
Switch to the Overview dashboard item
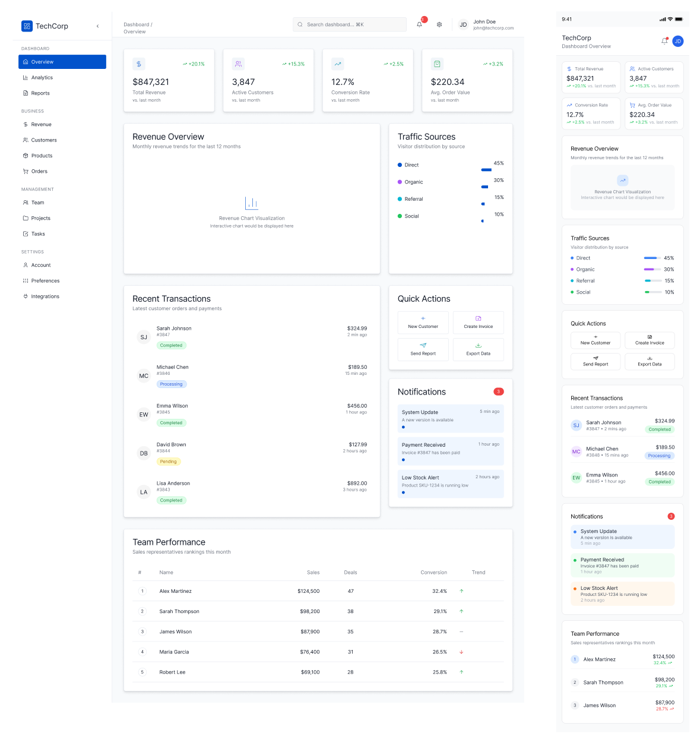coord(42,61)
